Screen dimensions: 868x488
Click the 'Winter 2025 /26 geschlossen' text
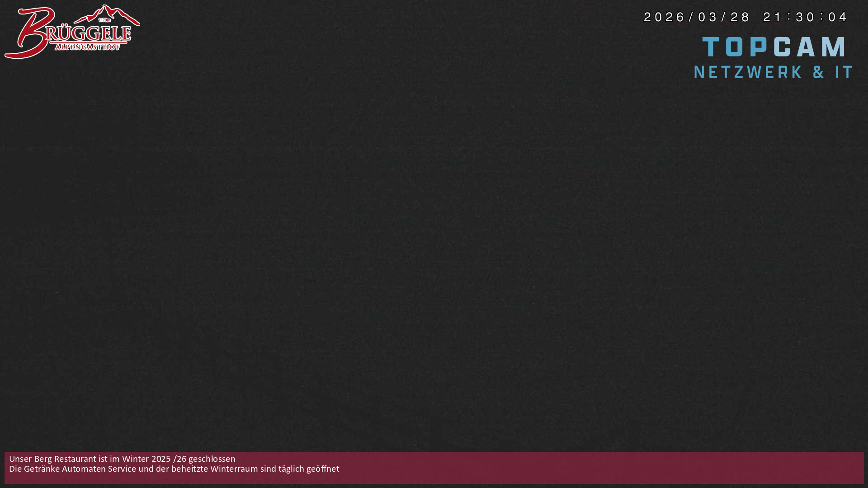pos(179,459)
